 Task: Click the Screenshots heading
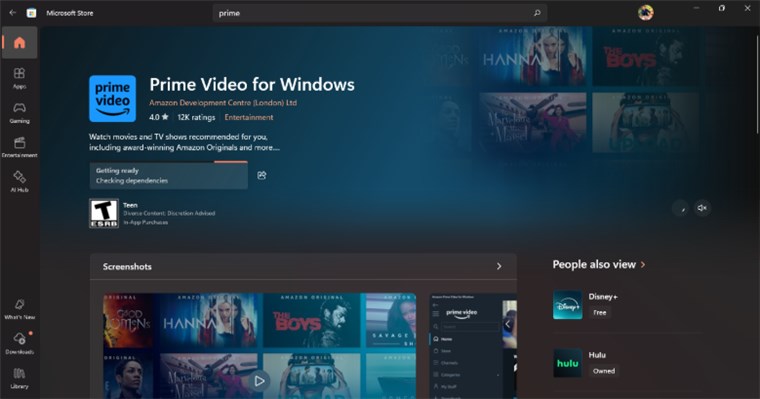127,267
